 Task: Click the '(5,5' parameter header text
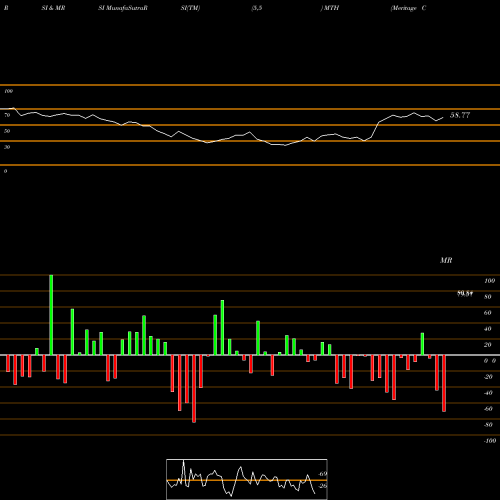pos(257,8)
